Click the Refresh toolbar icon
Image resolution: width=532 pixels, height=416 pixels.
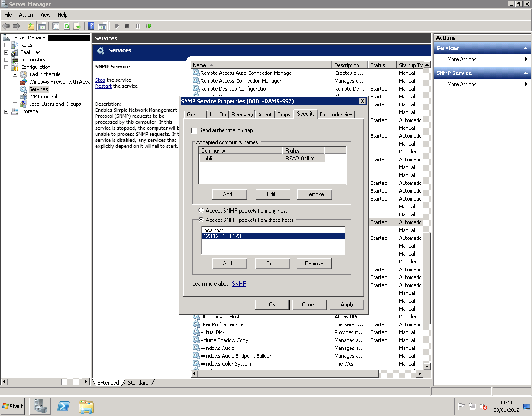(x=66, y=26)
